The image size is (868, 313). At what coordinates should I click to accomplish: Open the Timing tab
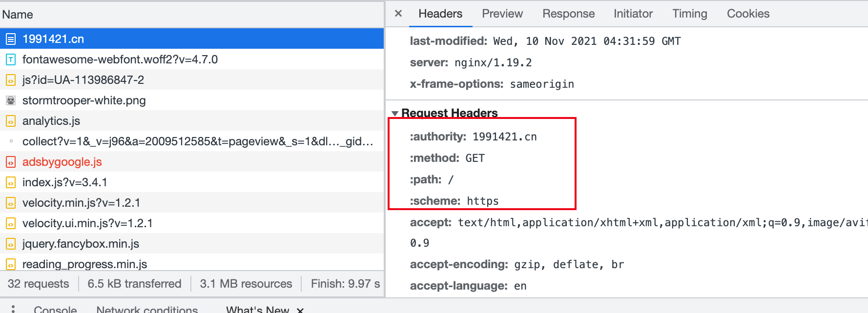tap(689, 14)
